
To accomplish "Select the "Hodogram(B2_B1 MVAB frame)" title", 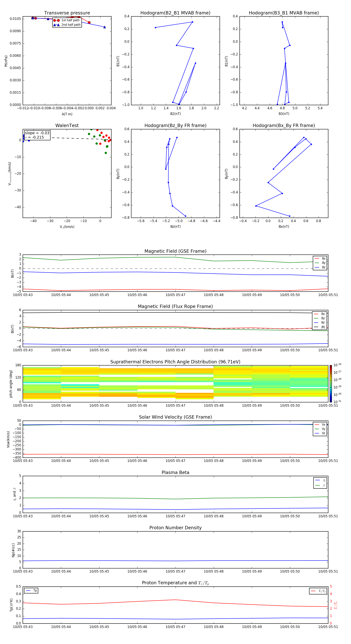I will point(175,13).
